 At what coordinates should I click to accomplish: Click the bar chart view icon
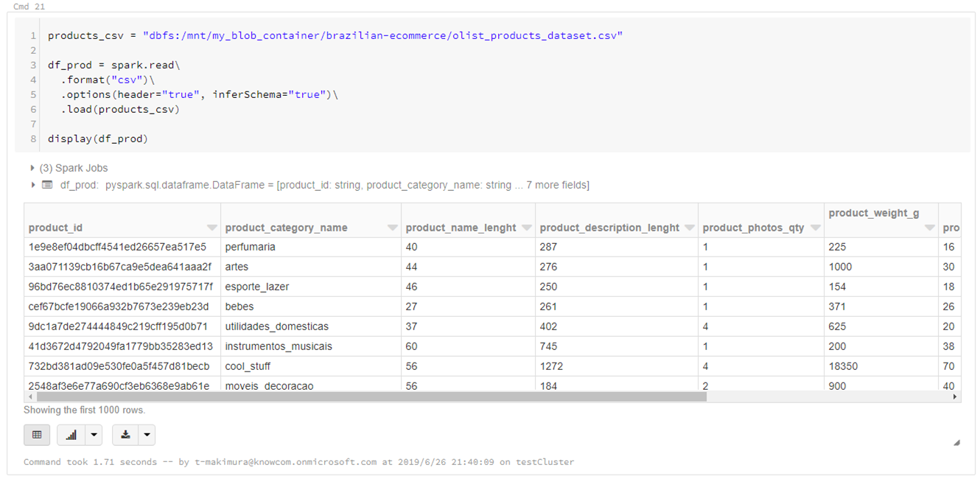pos(71,435)
